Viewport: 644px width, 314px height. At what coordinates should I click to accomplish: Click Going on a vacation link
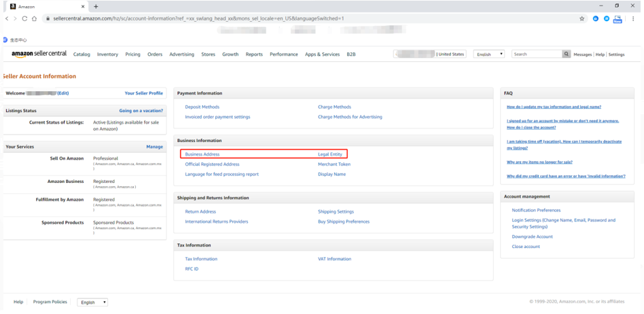point(141,111)
